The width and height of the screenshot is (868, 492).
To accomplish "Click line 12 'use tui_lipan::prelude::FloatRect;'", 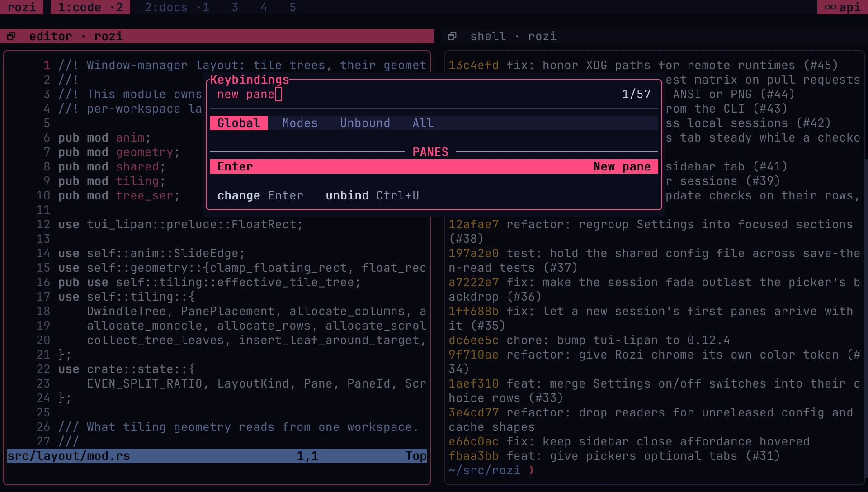I will coord(180,224).
